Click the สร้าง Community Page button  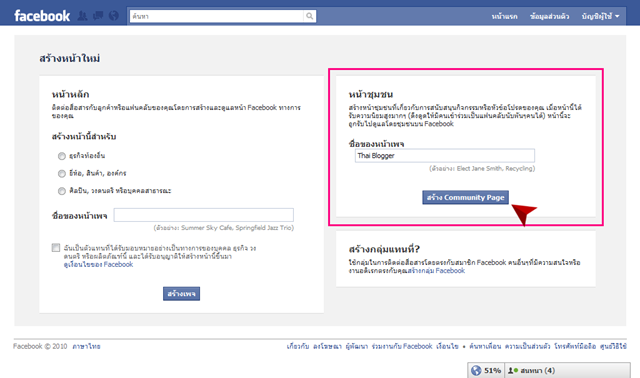(x=465, y=197)
